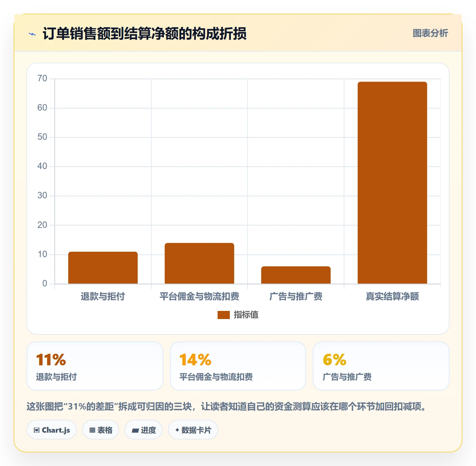Image resolution: width=476 pixels, height=466 pixels.
Task: Click the lightning icon beside the title
Action: pos(32,34)
